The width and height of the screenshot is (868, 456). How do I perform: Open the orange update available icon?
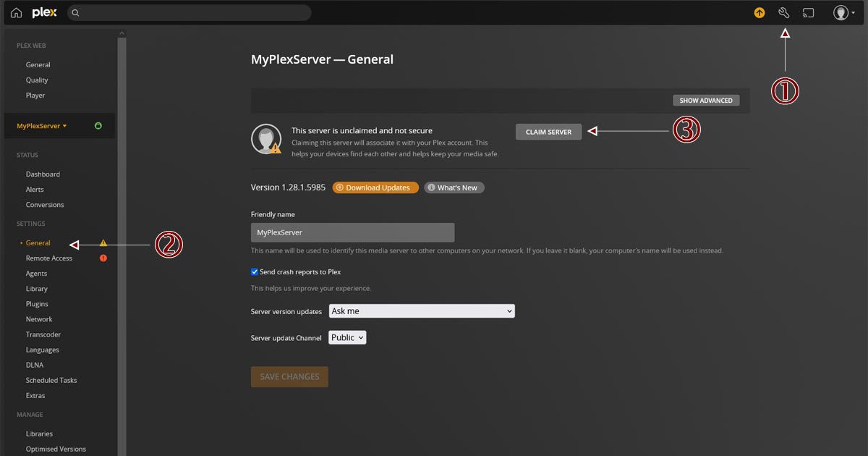pos(759,12)
